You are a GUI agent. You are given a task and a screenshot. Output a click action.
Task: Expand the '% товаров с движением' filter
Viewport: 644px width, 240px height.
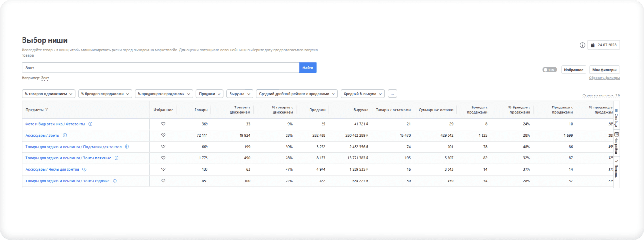pyautogui.click(x=48, y=94)
